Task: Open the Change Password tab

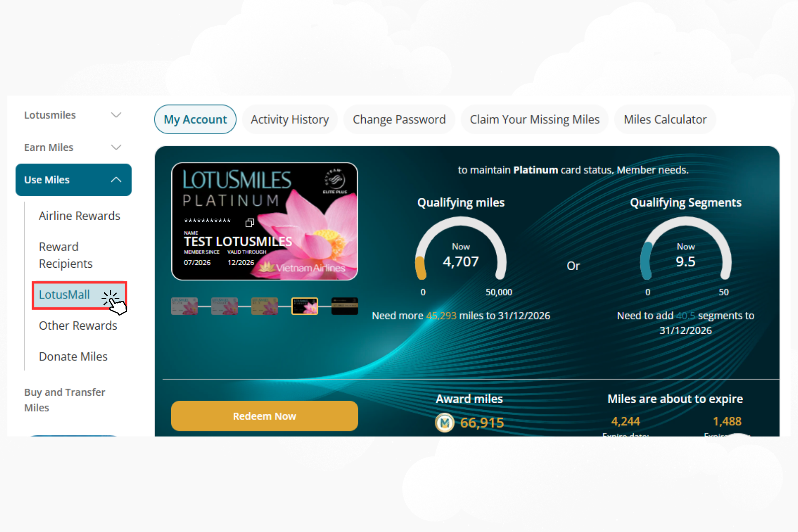Action: 399,120
